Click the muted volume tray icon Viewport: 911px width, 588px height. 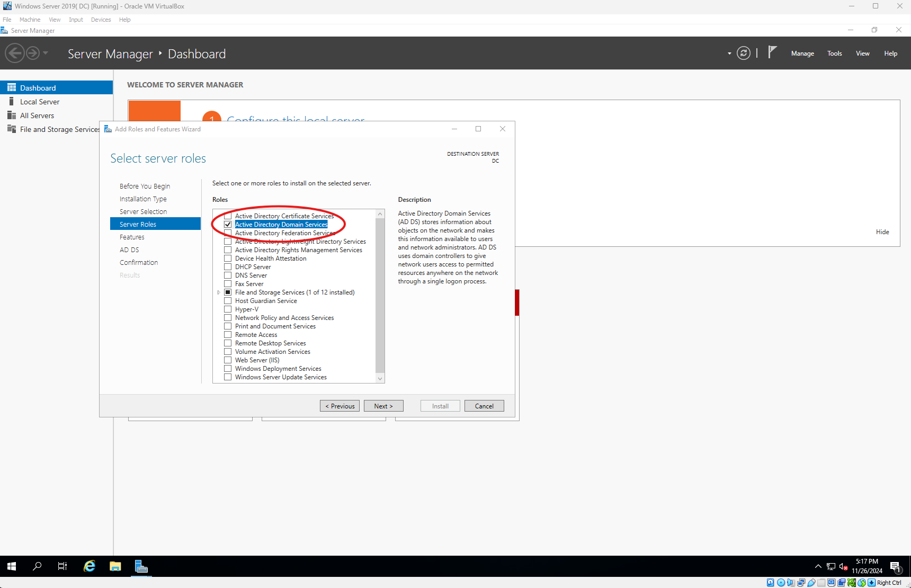coord(844,567)
